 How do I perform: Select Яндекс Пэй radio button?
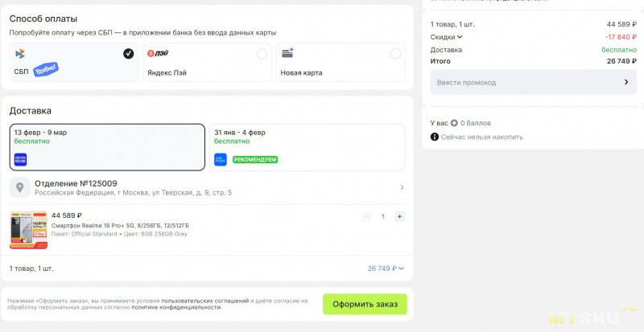point(262,54)
